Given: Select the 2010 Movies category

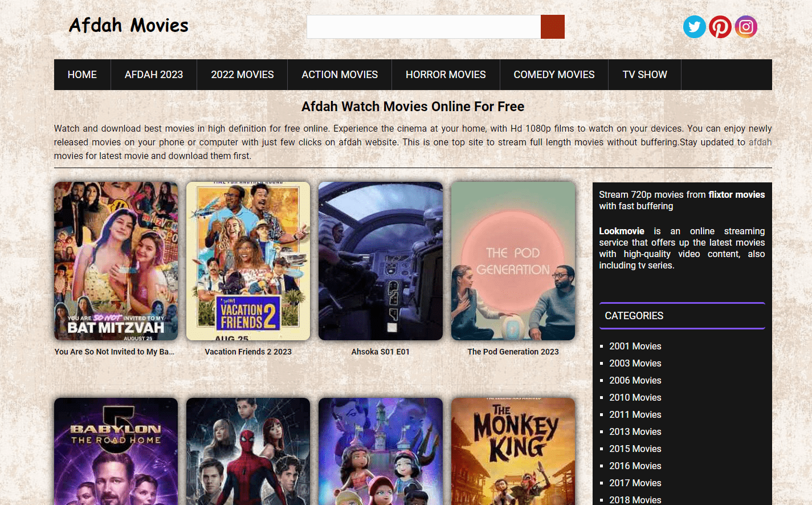Looking at the screenshot, I should [x=635, y=397].
